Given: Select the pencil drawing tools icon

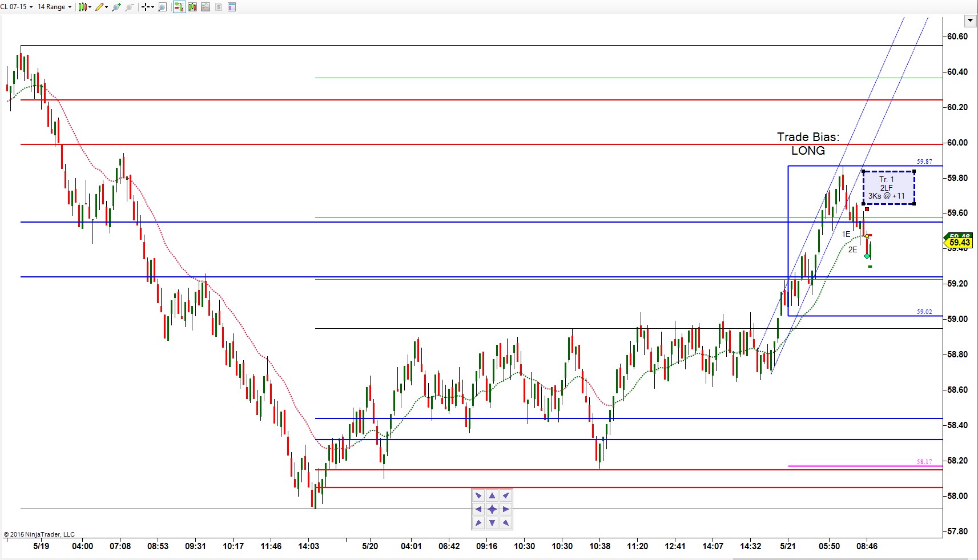Looking at the screenshot, I should coord(99,7).
